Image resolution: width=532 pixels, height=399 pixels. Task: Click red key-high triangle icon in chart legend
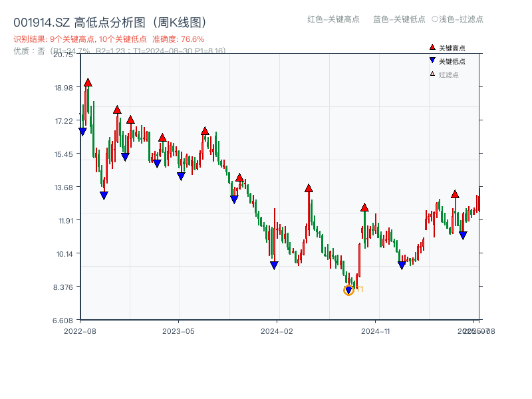[x=432, y=47]
